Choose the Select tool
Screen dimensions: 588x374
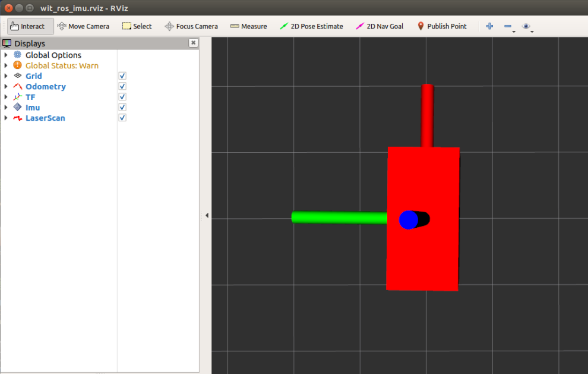[x=137, y=26]
